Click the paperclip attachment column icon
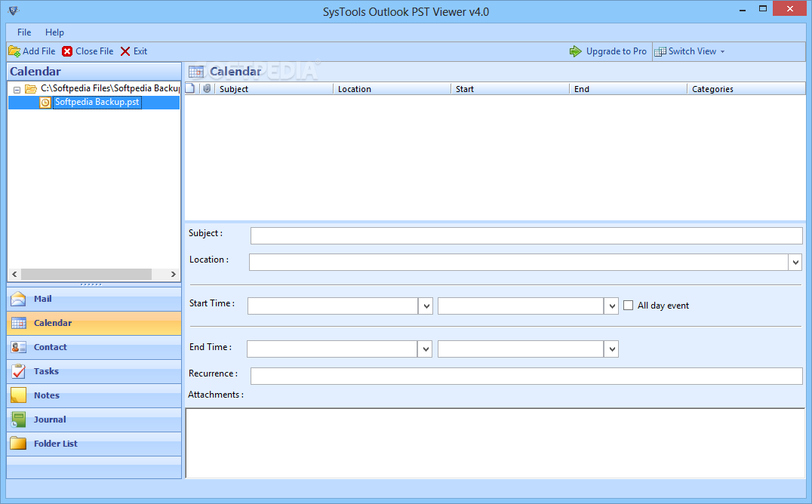Viewport: 812px width, 504px height. (x=207, y=88)
